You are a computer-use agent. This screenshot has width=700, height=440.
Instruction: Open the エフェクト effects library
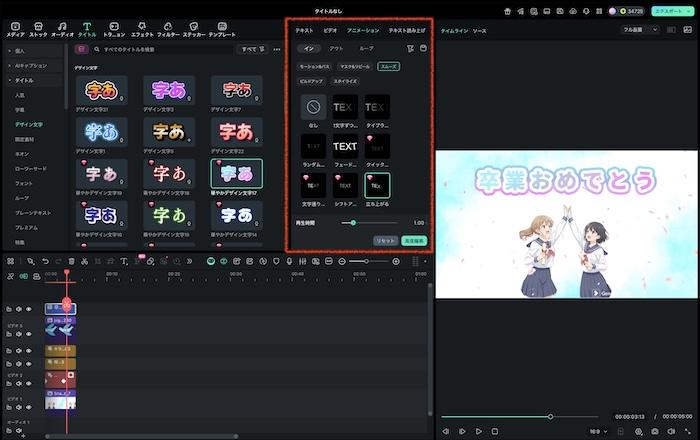pos(142,29)
